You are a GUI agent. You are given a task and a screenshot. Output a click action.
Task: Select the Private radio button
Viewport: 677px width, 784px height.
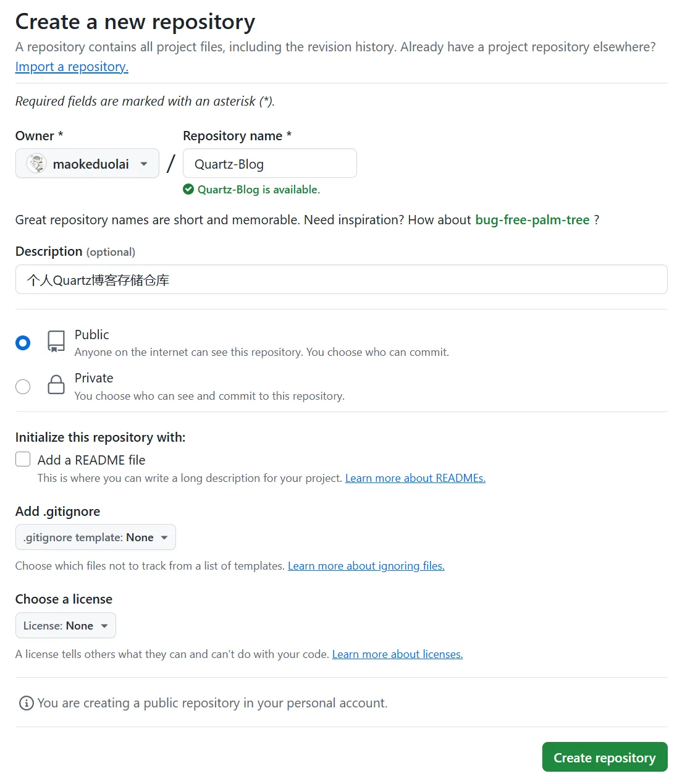(x=23, y=386)
